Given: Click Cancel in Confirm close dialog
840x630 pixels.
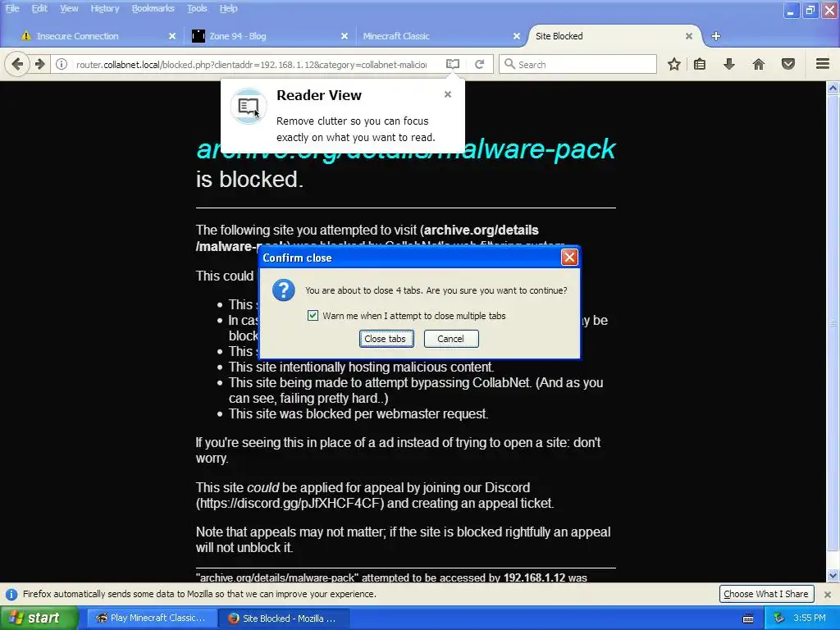Looking at the screenshot, I should point(451,339).
